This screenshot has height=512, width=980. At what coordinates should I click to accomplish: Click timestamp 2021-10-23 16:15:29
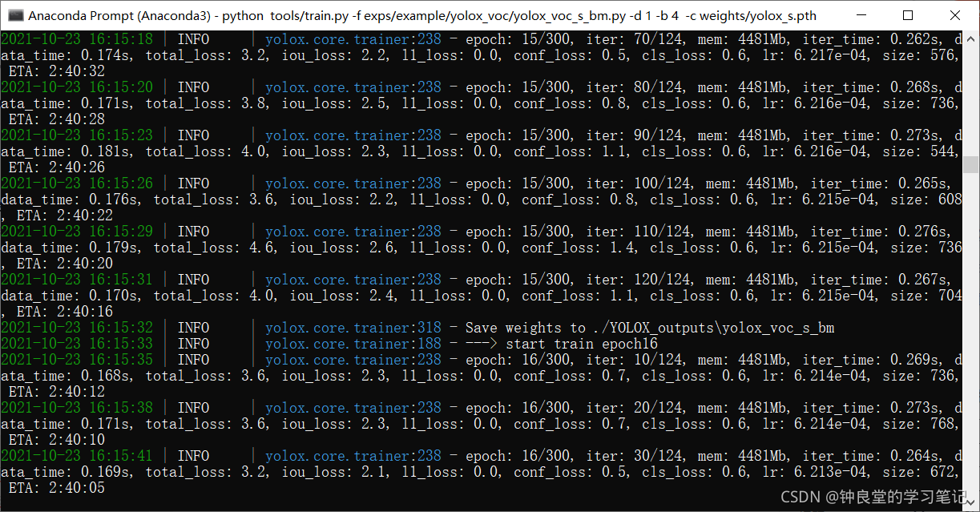pyautogui.click(x=77, y=232)
